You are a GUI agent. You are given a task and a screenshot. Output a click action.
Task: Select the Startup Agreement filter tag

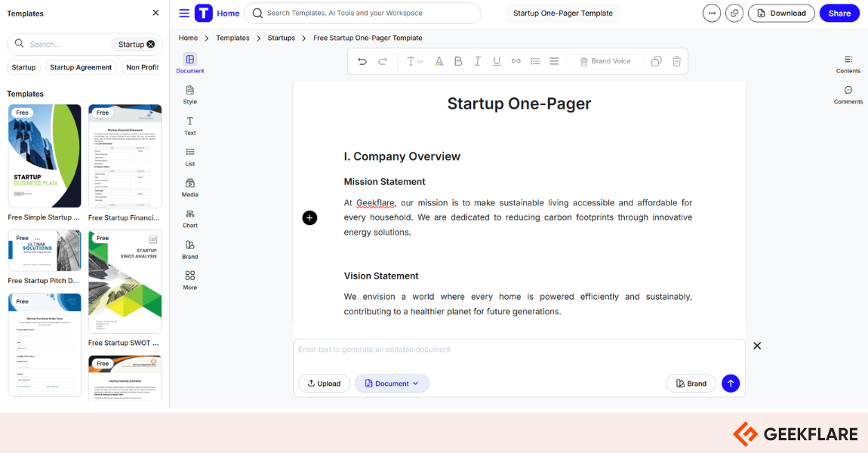(x=81, y=67)
